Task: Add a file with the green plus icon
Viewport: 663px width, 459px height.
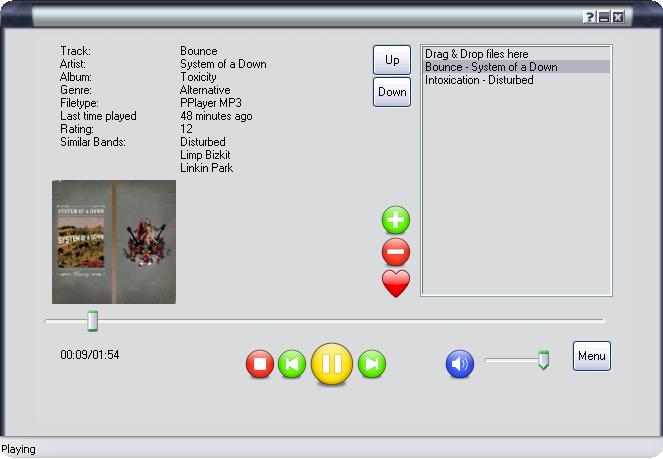Action: (396, 220)
